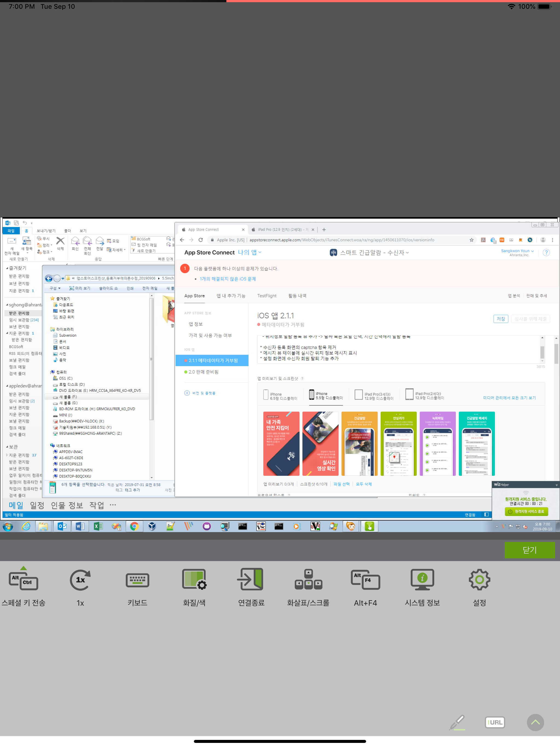Open the 설정 settings gear
The width and height of the screenshot is (560, 747).
tap(479, 580)
